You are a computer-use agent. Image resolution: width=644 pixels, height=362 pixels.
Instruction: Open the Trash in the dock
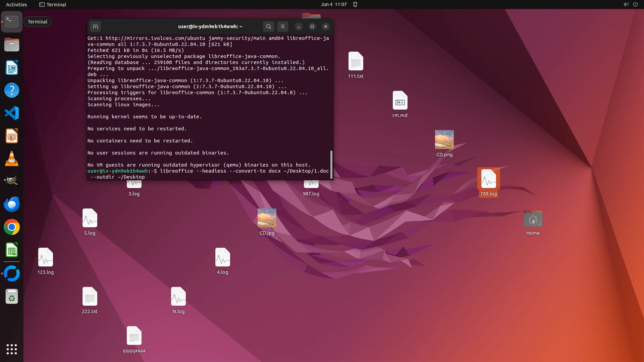(x=12, y=297)
